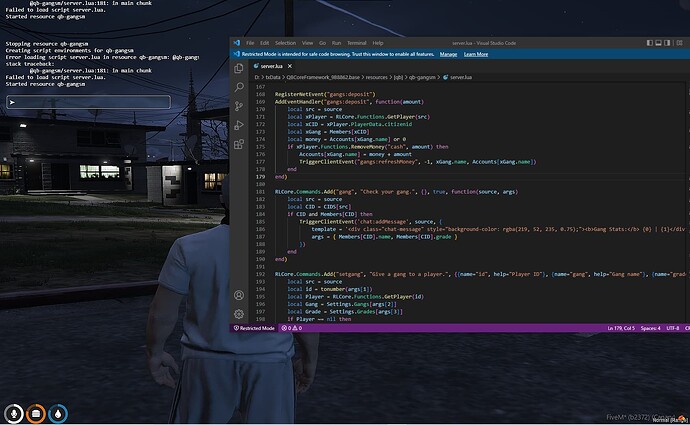Click the Learn More link
Image resolution: width=690 pixels, height=425 pixels.
(x=474, y=54)
